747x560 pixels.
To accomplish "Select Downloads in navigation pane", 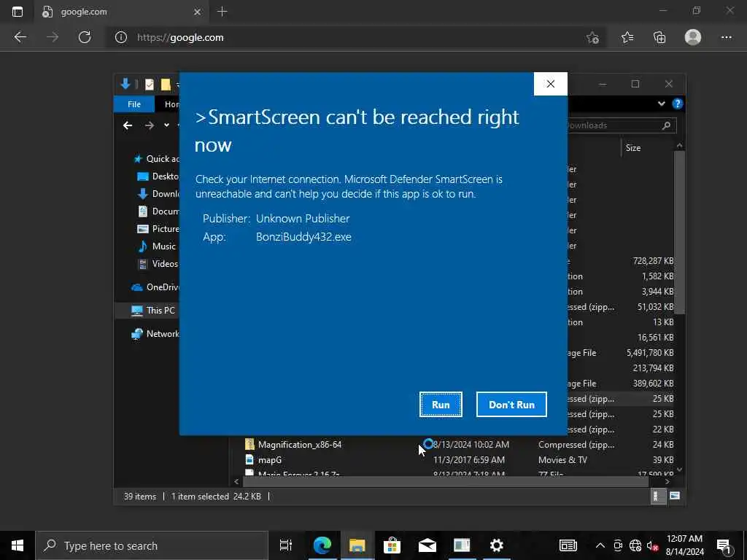I will pos(158,194).
